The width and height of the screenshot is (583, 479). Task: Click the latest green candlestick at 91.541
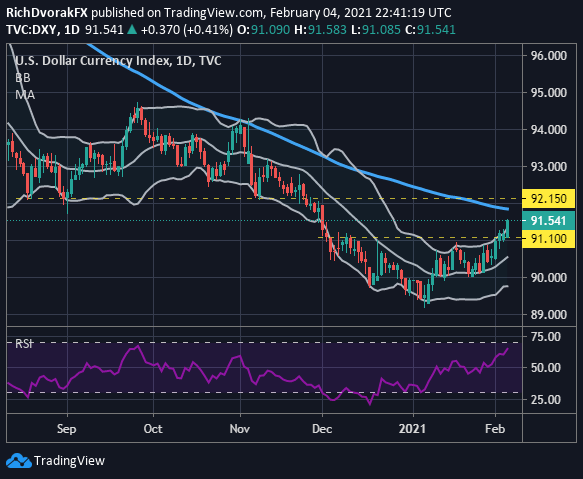[508, 228]
